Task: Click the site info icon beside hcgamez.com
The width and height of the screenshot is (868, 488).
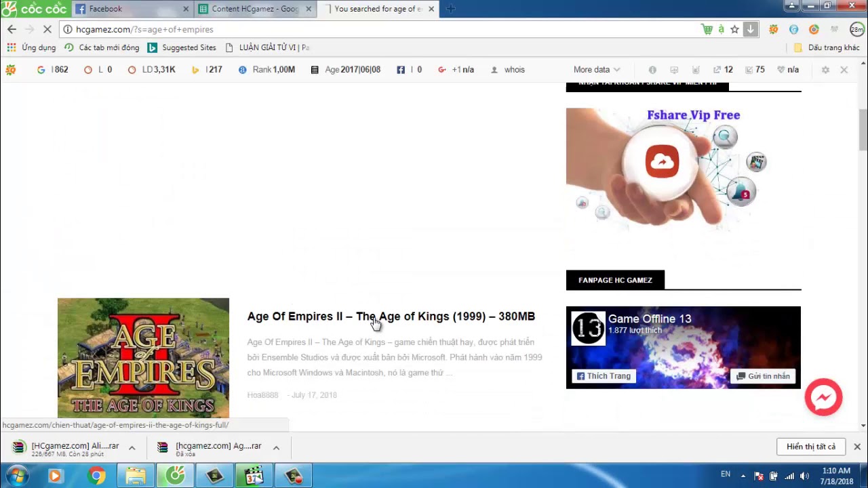Action: tap(68, 29)
